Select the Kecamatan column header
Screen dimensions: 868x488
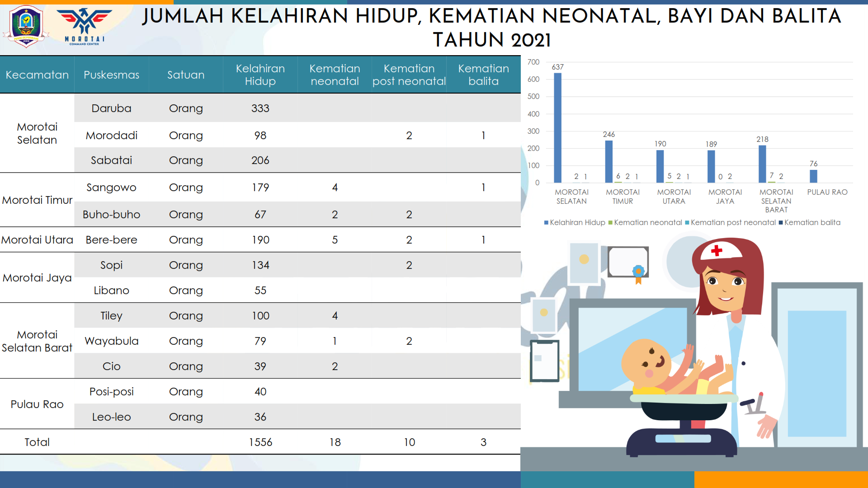[37, 75]
